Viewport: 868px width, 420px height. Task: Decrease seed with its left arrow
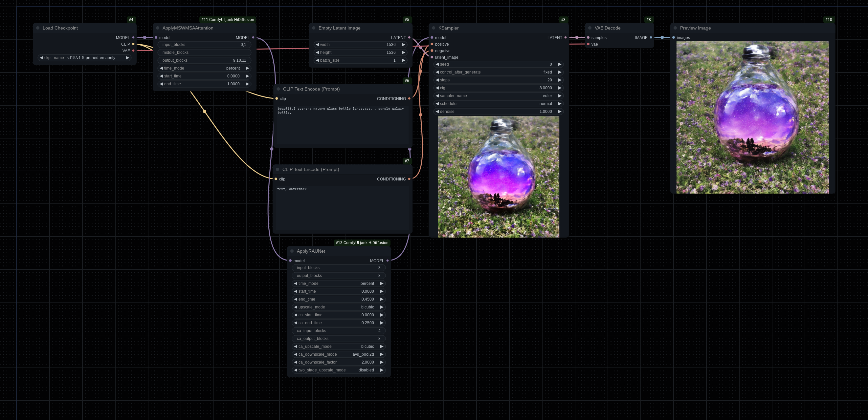click(x=437, y=64)
